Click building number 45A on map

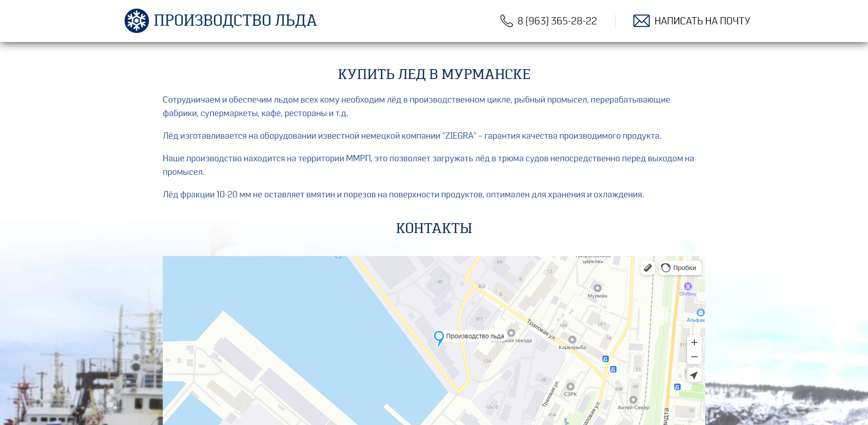pos(552,415)
